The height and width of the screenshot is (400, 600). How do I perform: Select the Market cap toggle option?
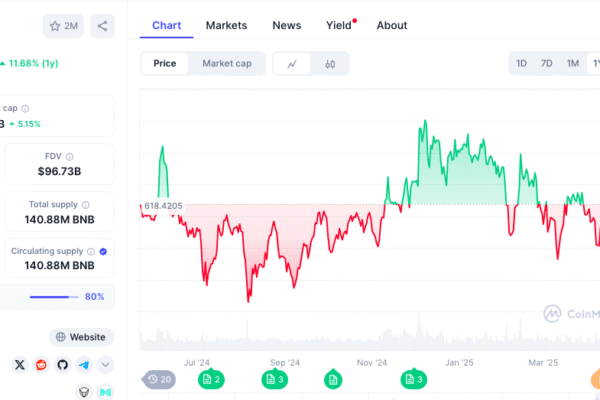[x=227, y=64]
